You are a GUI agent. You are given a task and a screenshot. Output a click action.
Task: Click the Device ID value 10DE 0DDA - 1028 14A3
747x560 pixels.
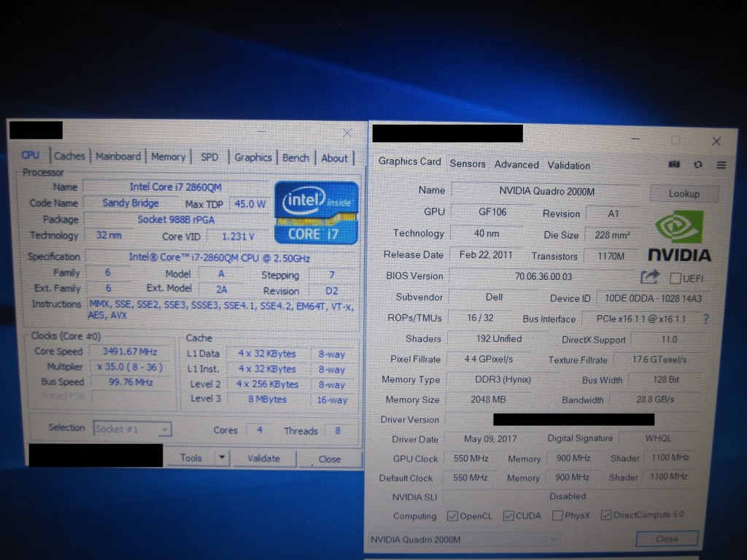653,298
